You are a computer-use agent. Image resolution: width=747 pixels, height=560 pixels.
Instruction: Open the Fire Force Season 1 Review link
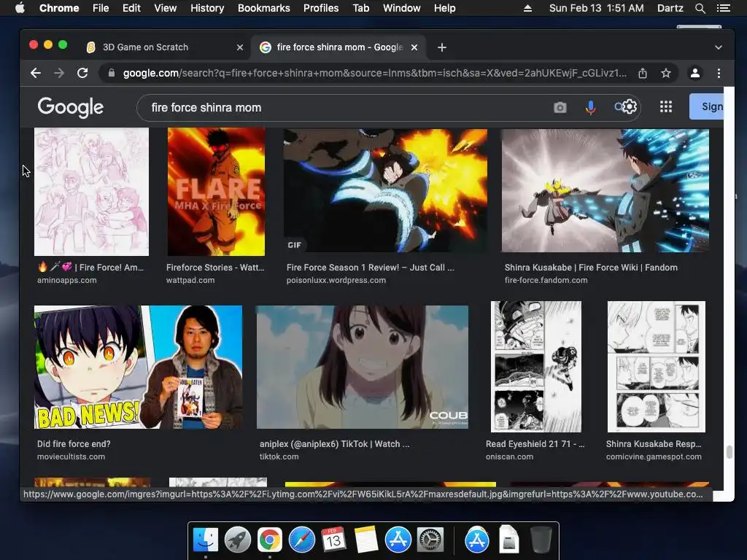(370, 268)
